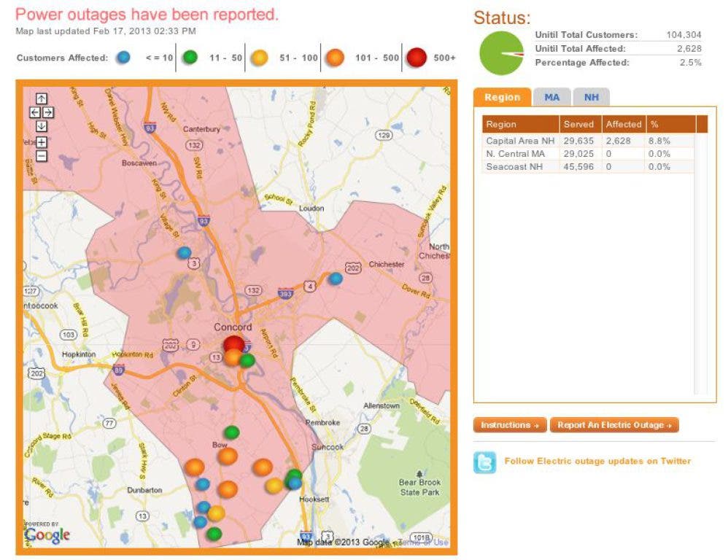Screen dimensions: 728x560
Task: Zoom out using the map minus button
Action: coord(41,155)
